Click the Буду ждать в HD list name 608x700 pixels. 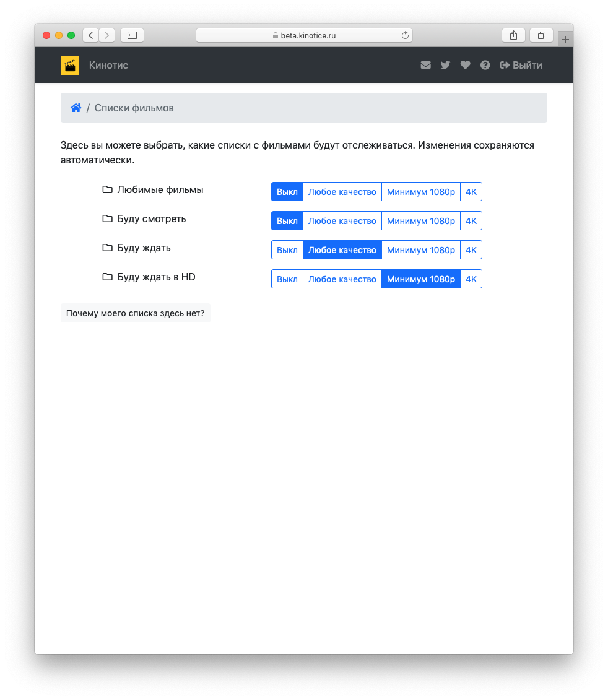[x=157, y=277]
